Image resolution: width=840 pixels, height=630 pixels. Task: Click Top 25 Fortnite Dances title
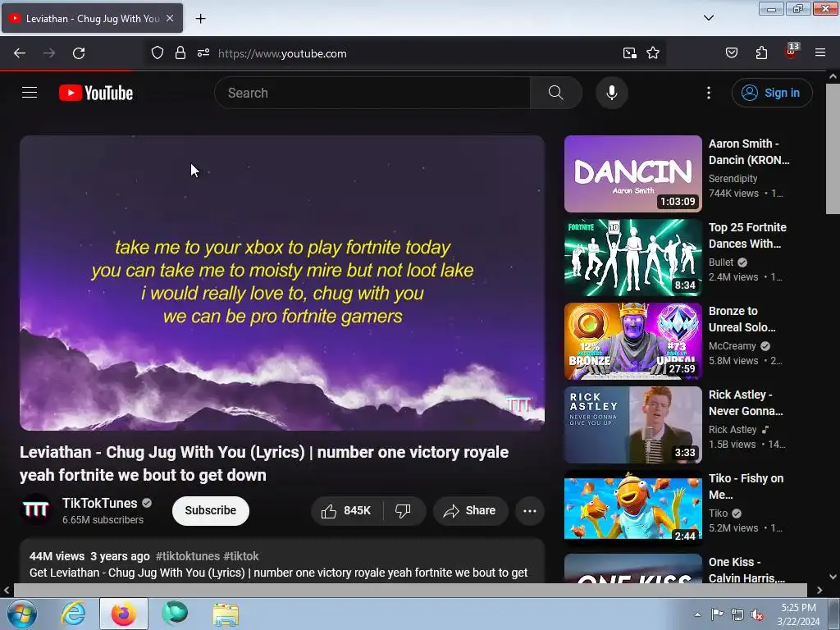747,235
